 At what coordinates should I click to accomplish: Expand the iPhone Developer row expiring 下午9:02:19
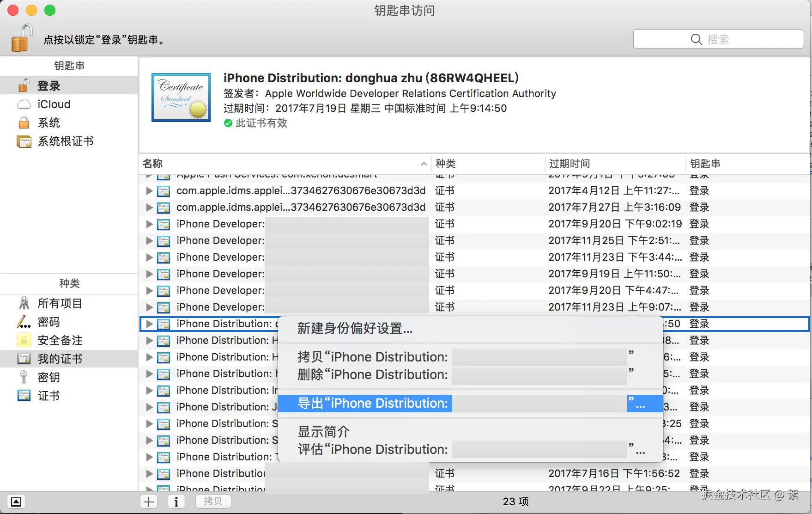tap(149, 224)
